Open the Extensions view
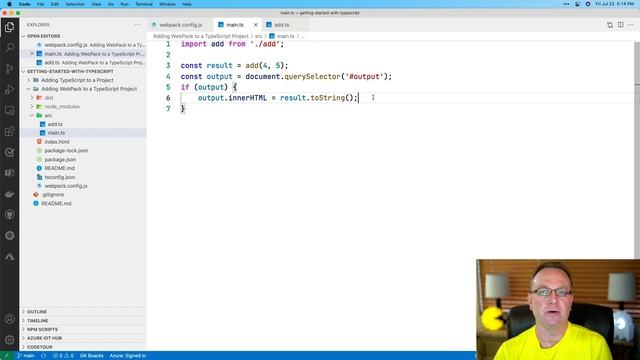The image size is (640, 360). [x=9, y=131]
